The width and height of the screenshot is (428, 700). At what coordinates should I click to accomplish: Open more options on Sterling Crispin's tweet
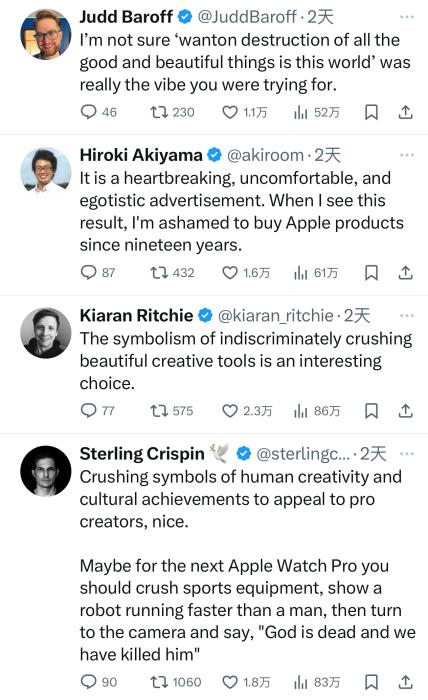pyautogui.click(x=407, y=454)
